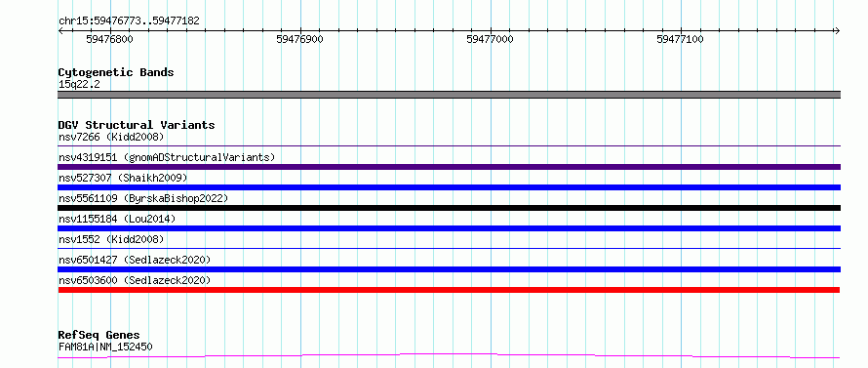The image size is (868, 368).
Task: Select the thin line under nsv7266
Action: pyautogui.click(x=449, y=145)
